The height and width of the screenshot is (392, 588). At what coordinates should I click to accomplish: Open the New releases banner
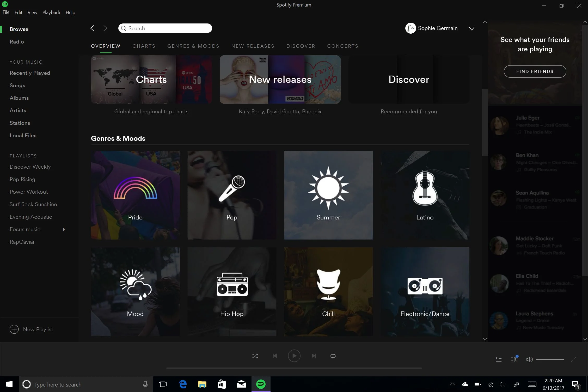point(280,79)
